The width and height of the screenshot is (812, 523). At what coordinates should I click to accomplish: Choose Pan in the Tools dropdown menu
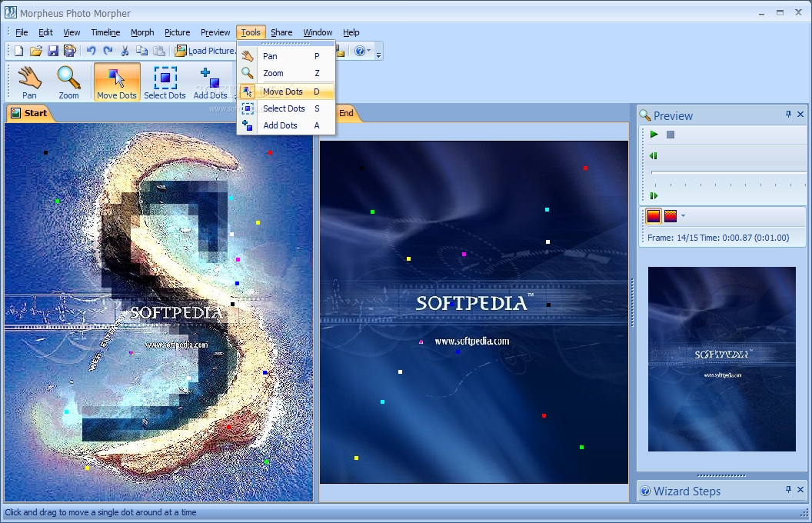[x=286, y=56]
